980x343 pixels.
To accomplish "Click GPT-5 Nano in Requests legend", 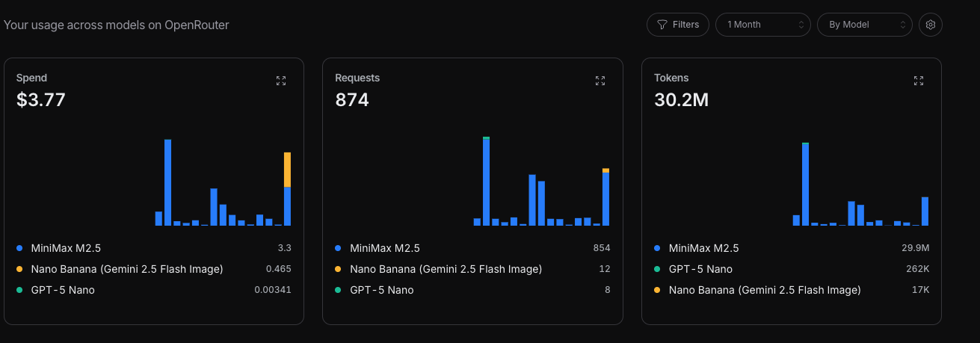I will (x=382, y=290).
